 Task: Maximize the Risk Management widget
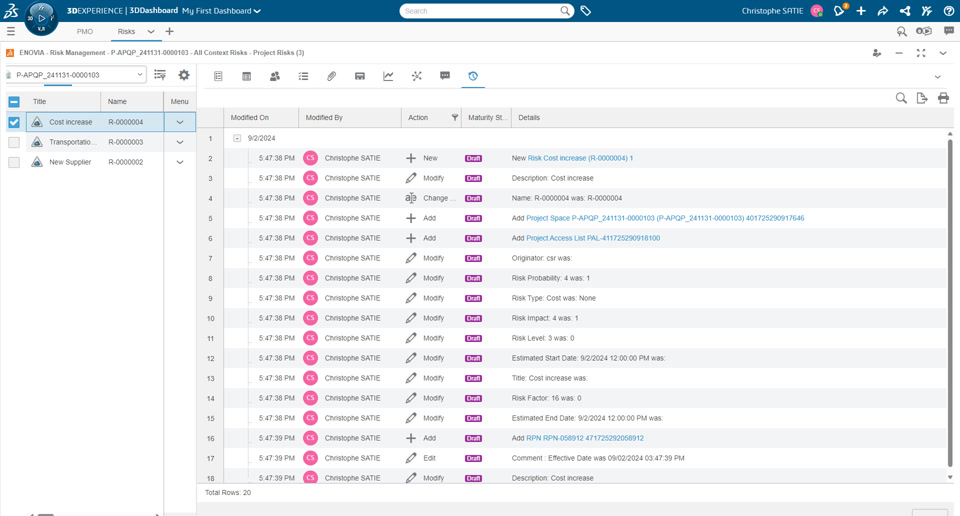[921, 53]
